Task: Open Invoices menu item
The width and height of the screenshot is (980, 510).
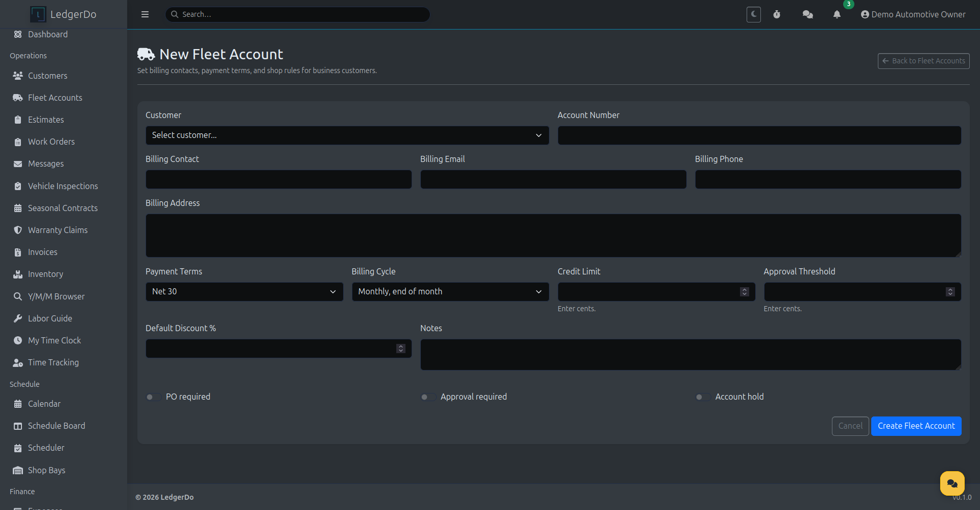Action: 42,252
